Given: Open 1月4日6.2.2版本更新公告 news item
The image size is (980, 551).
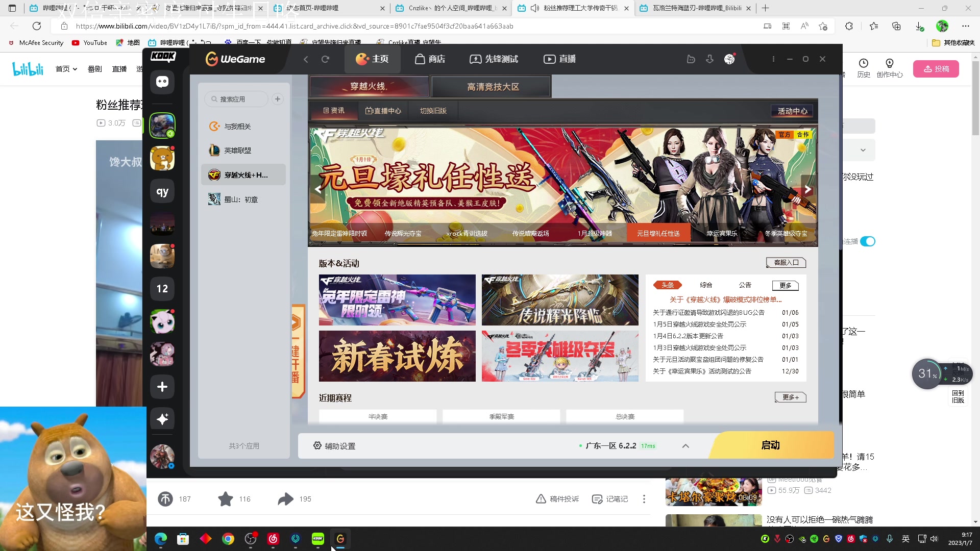Looking at the screenshot, I should coord(688,336).
